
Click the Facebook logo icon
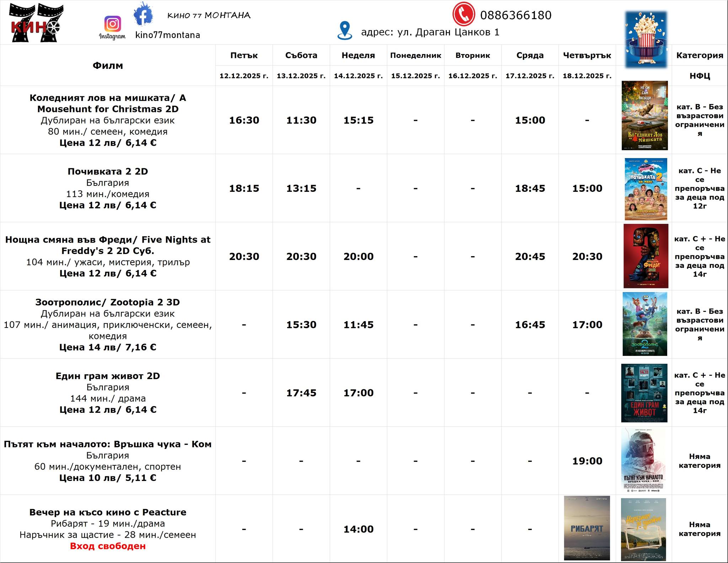pyautogui.click(x=143, y=15)
